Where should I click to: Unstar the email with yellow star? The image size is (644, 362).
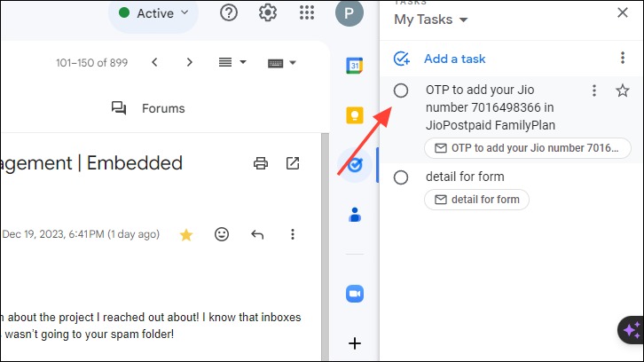click(x=186, y=234)
